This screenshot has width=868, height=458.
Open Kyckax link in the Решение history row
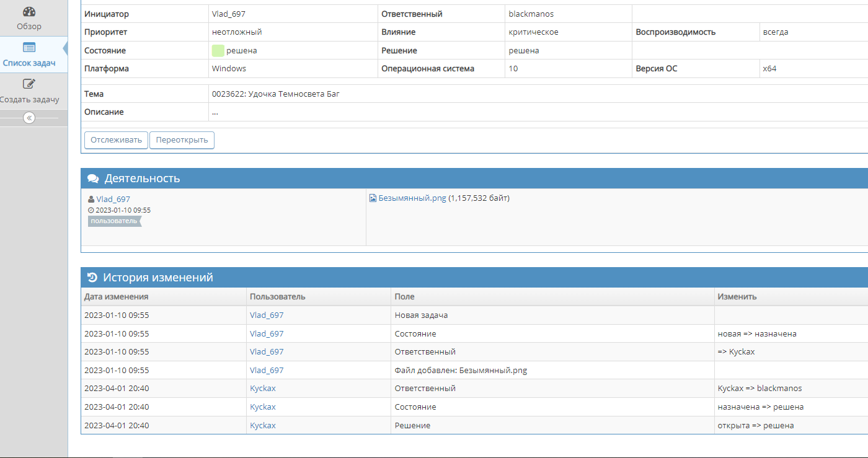263,426
